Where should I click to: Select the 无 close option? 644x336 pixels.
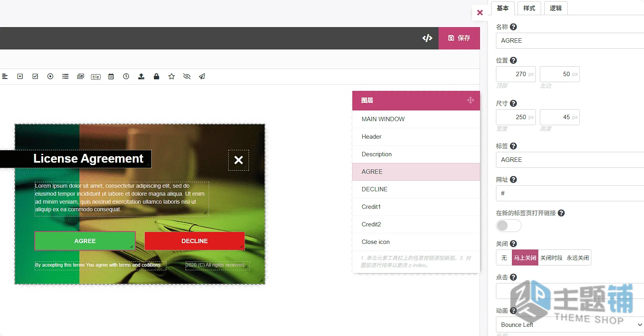tap(504, 257)
